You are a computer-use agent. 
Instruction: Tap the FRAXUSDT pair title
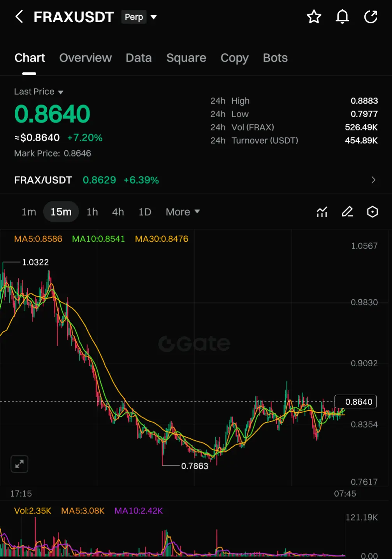click(x=74, y=17)
